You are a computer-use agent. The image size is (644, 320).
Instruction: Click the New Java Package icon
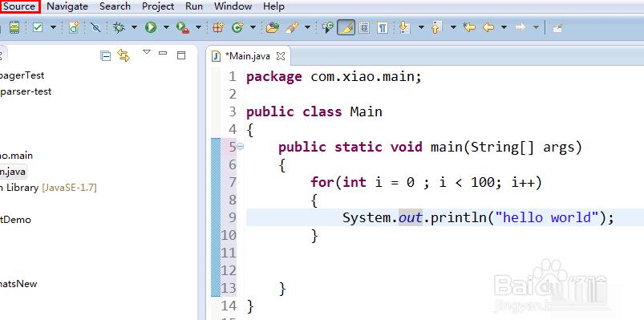tap(218, 27)
